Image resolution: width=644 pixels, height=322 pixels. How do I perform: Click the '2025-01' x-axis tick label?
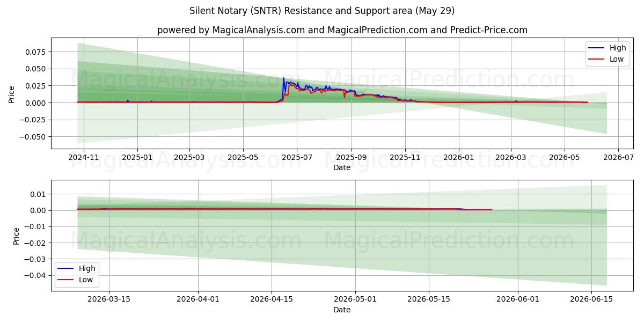click(x=137, y=157)
